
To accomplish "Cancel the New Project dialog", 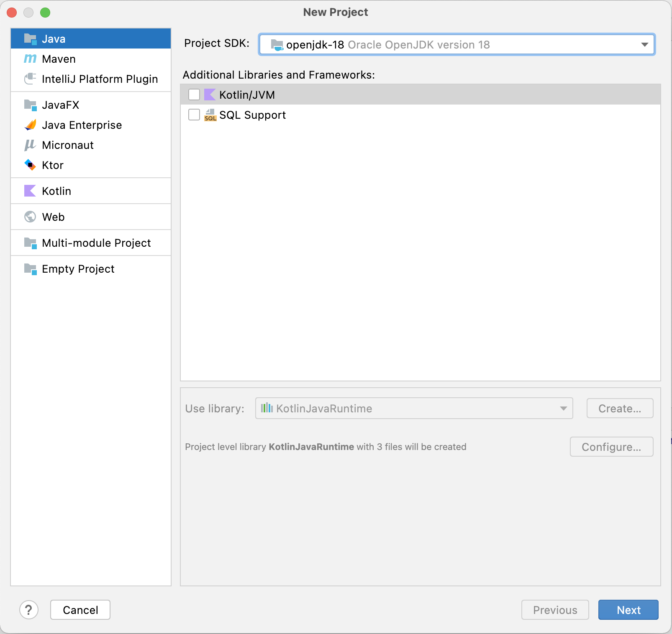I will click(x=80, y=610).
